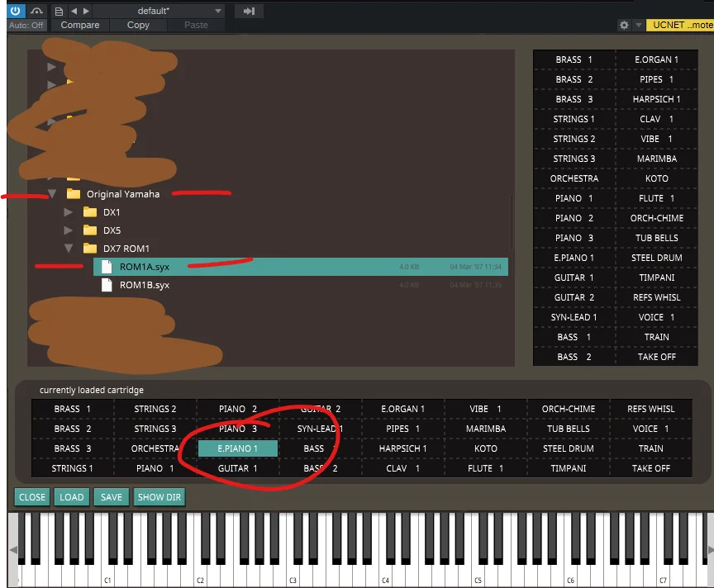Select E.PIANO 1 in the loaded cartridge
The image size is (714, 588).
(x=238, y=448)
